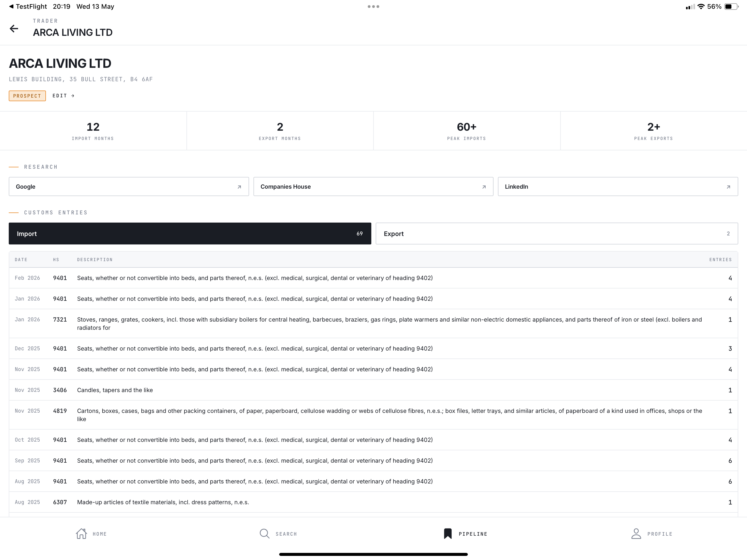
Task: Tap the 2 Export Months stat
Action: [280, 131]
